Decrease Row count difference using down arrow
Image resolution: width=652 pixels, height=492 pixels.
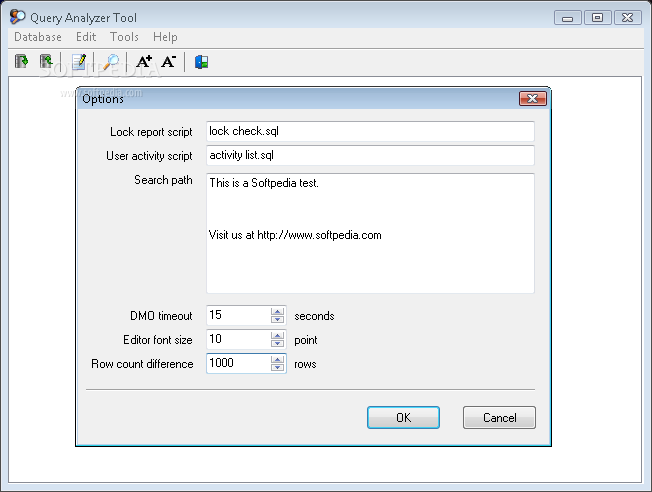click(x=277, y=368)
